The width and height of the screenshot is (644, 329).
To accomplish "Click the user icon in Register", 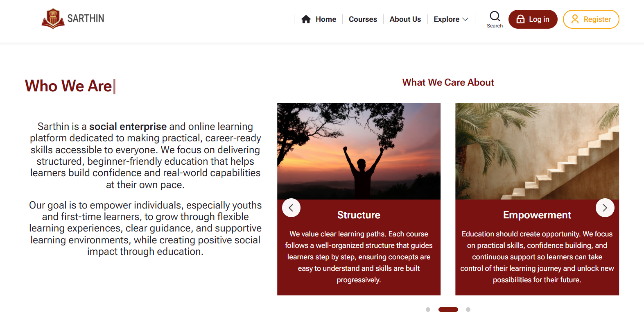I will (x=575, y=19).
